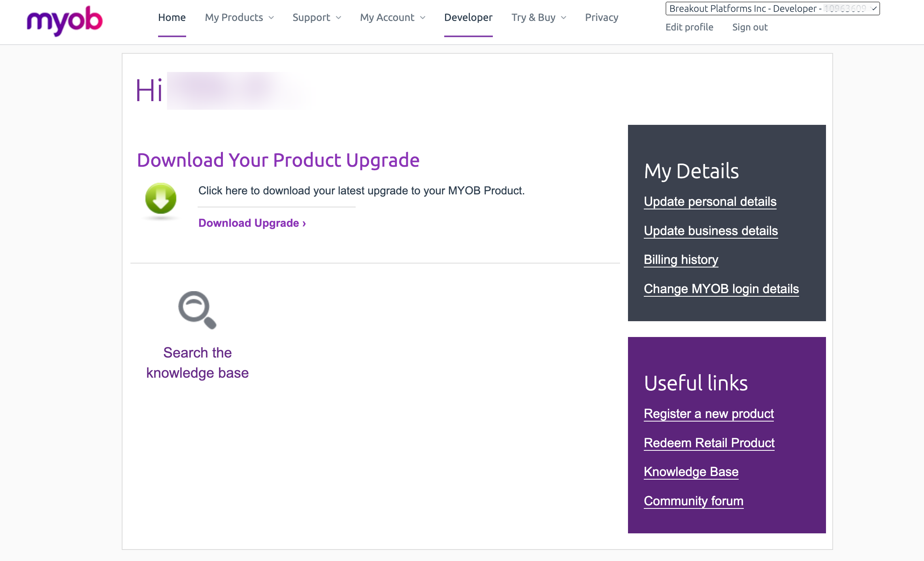Open Update business details link
Image resolution: width=924 pixels, height=561 pixels.
click(x=711, y=231)
